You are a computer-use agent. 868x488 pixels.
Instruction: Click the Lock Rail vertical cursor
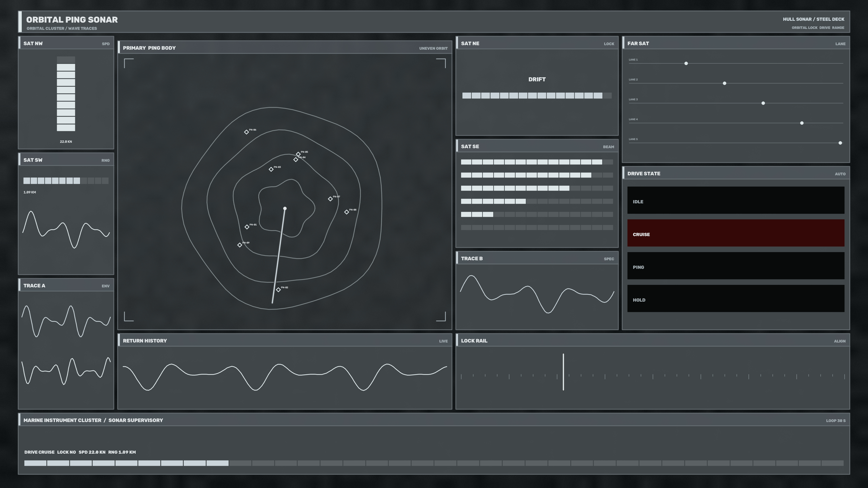click(x=563, y=372)
